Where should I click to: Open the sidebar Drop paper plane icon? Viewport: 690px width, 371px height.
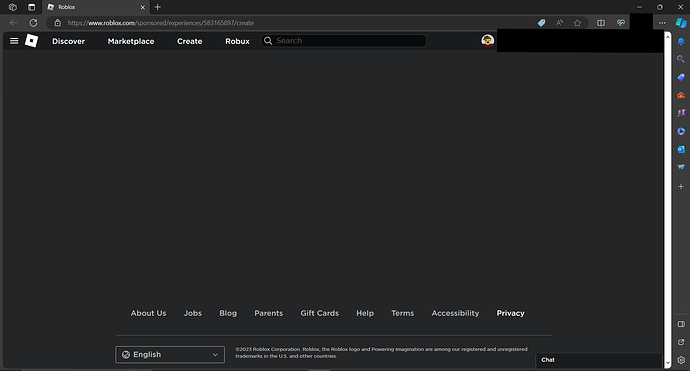681,167
